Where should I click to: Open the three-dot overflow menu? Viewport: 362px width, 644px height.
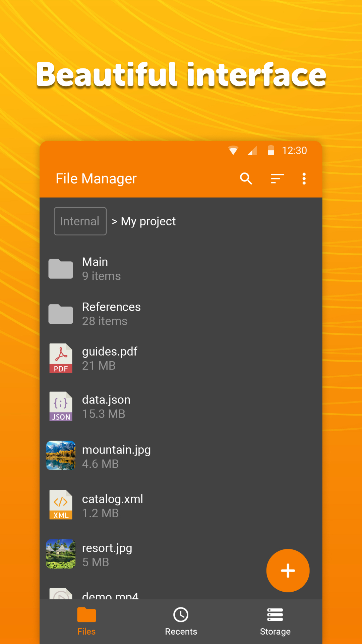tap(304, 179)
